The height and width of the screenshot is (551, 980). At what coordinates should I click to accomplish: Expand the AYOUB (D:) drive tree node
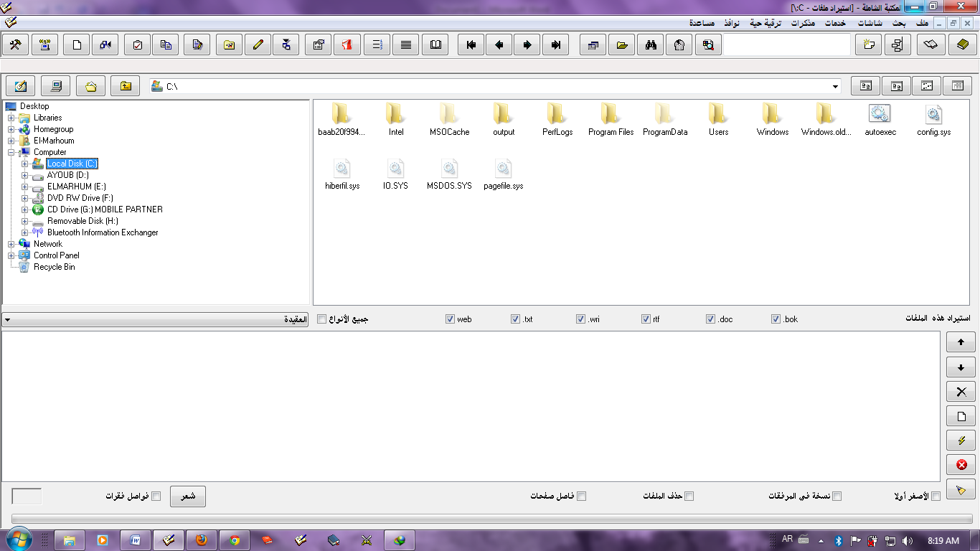pos(25,175)
